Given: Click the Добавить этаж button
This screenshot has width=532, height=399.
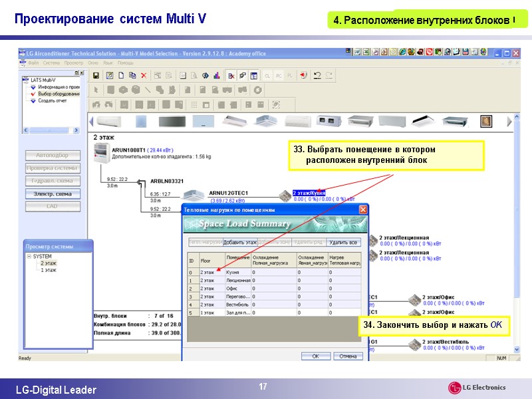Looking at the screenshot, I should (240, 242).
